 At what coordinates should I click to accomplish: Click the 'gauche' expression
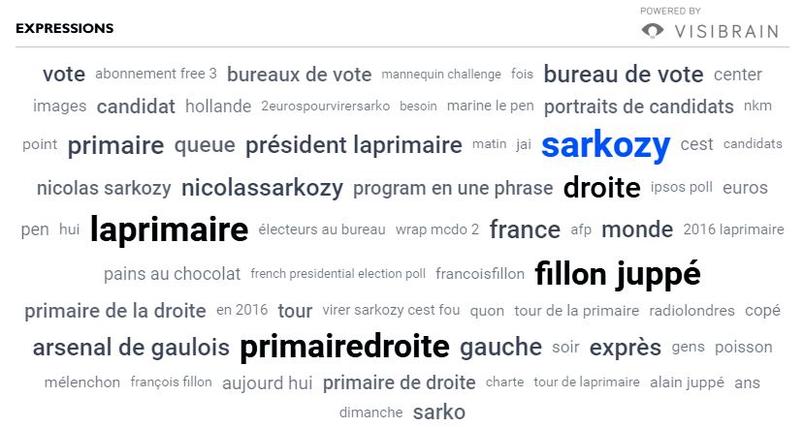501,347
